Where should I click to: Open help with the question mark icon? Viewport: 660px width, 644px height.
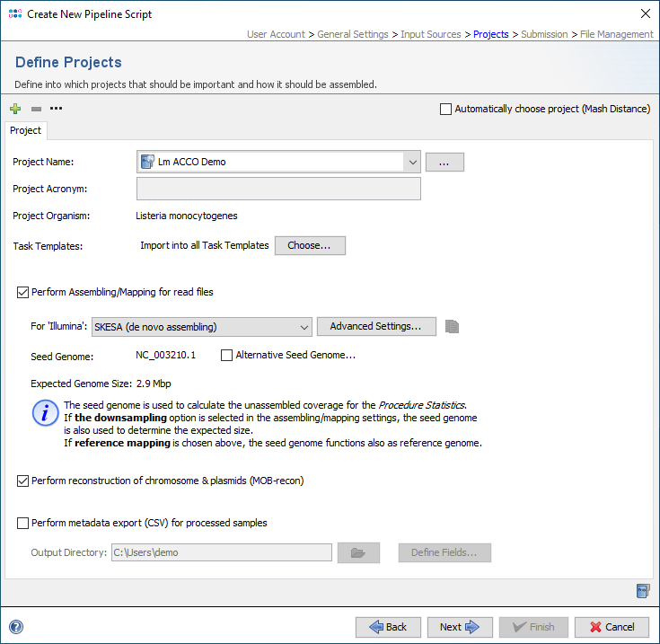tap(16, 627)
